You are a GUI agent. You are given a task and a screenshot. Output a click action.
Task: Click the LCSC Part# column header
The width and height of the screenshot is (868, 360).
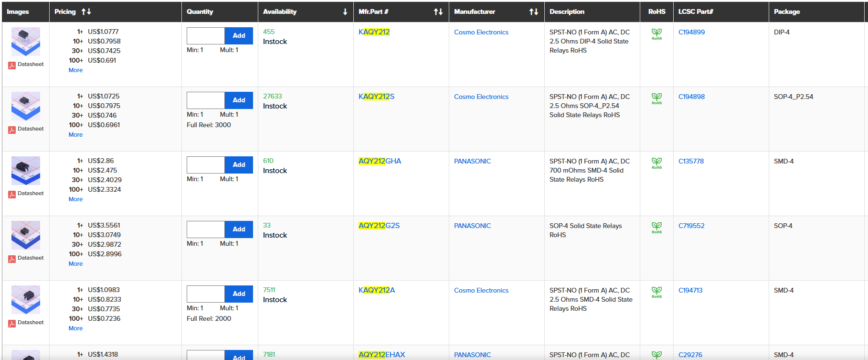696,11
